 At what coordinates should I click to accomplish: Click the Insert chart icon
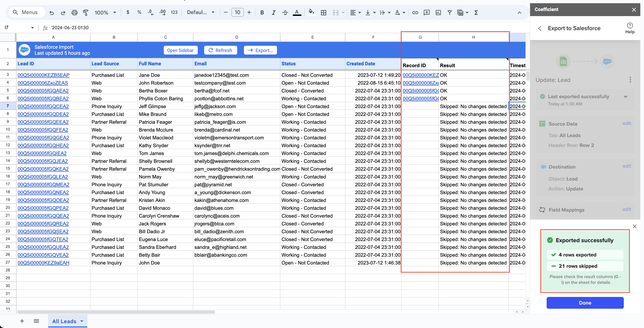pos(438,12)
